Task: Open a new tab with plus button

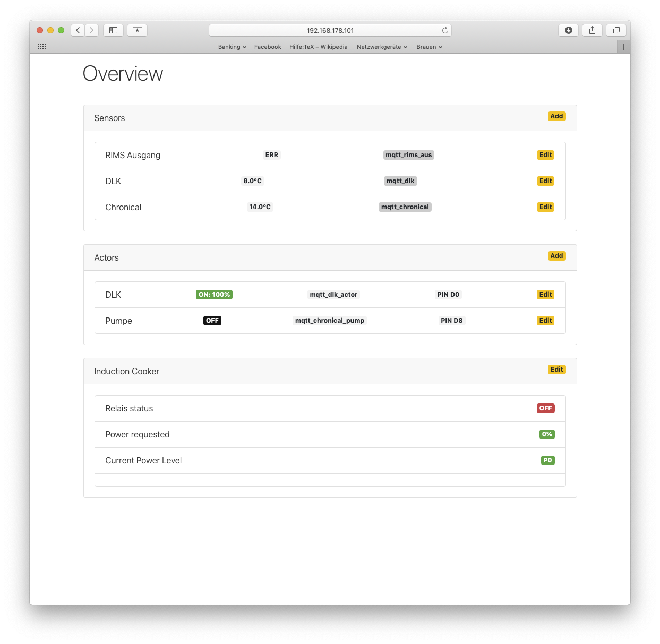Action: click(x=623, y=47)
